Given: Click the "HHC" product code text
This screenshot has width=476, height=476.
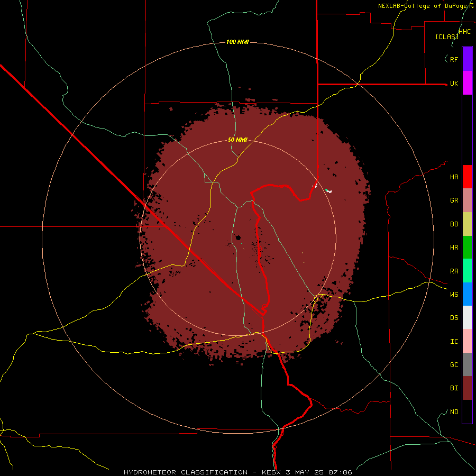Looking at the screenshot, I should [x=465, y=32].
